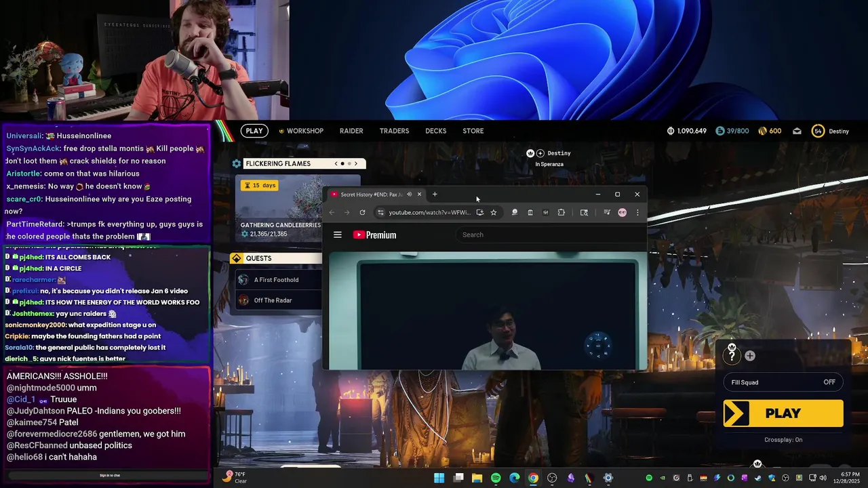This screenshot has width=868, height=488.
Task: Go to previous event with left chevron
Action: [336, 163]
